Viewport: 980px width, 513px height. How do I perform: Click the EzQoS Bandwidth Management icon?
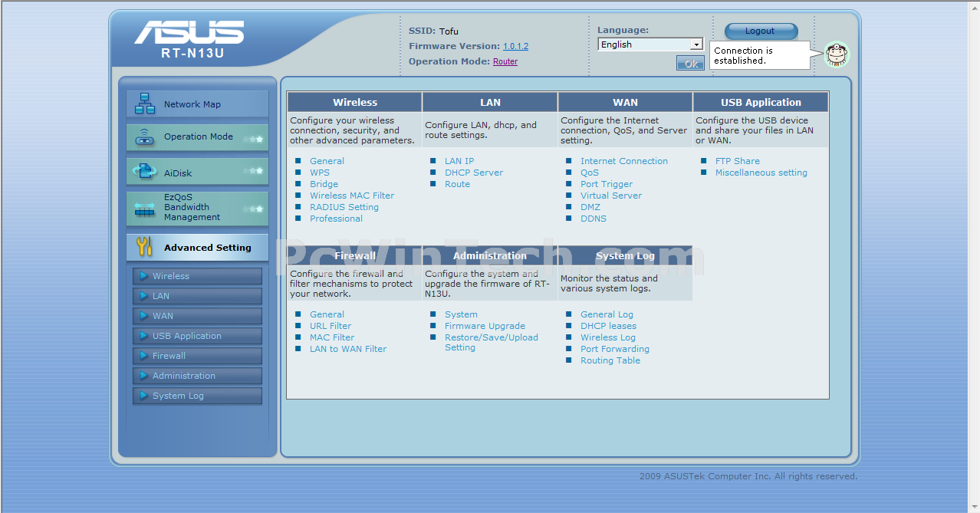pos(145,209)
